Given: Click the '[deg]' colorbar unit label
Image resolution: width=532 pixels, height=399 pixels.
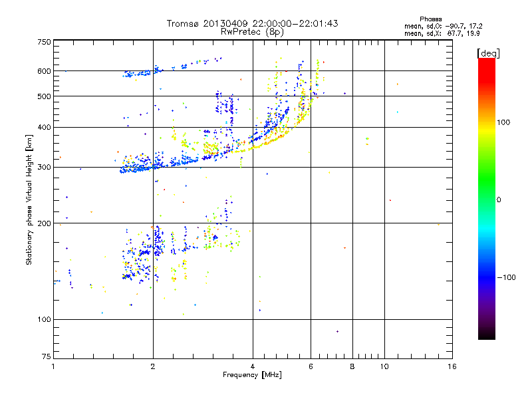Looking at the screenshot, I should tap(488, 53).
